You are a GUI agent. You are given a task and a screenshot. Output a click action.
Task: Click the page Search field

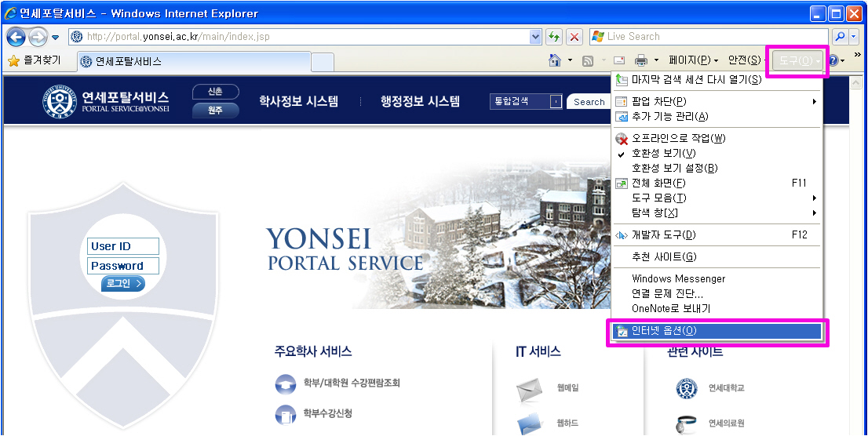(589, 102)
